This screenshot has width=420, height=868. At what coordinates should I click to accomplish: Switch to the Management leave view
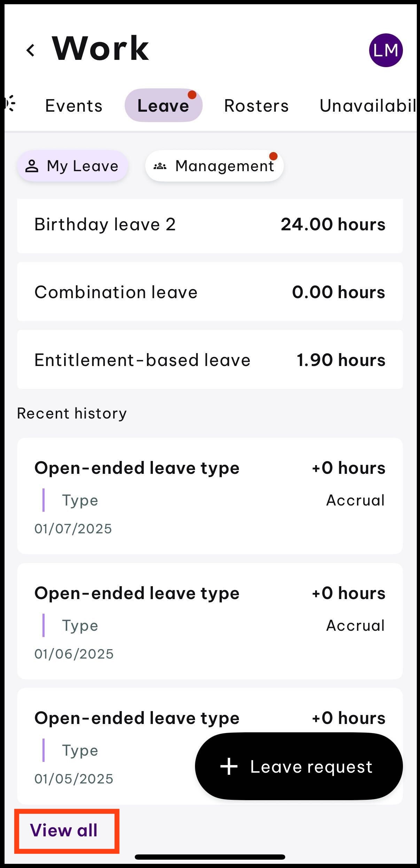[x=214, y=166]
